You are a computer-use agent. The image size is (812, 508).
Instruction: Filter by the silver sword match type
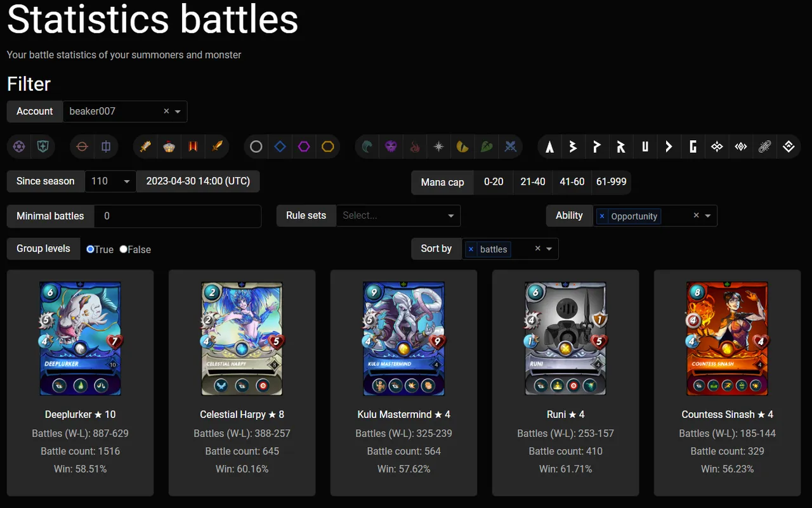(145, 147)
